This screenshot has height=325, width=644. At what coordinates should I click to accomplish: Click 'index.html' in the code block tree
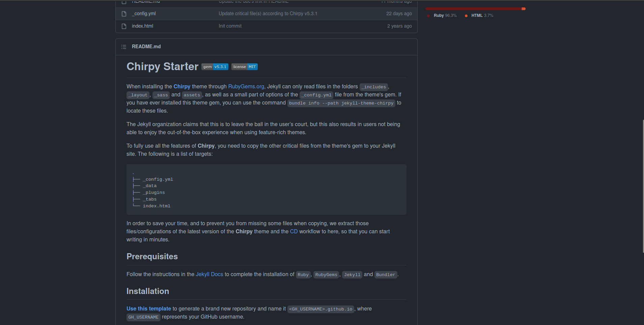point(157,206)
